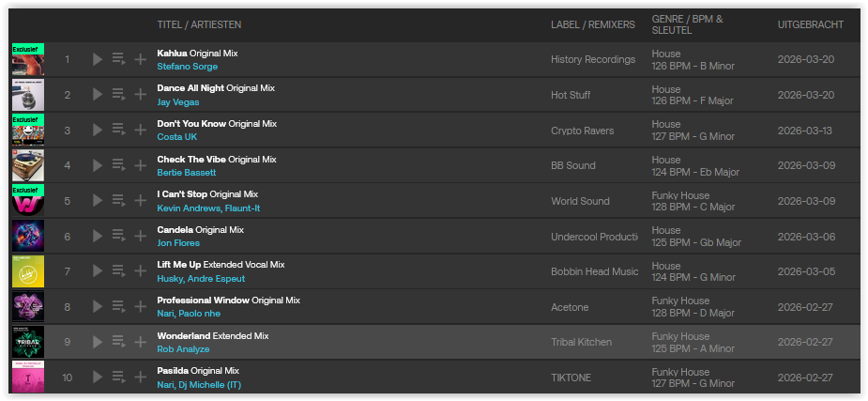Open the track title Candela
This screenshot has height=401, width=868.
pyautogui.click(x=175, y=229)
